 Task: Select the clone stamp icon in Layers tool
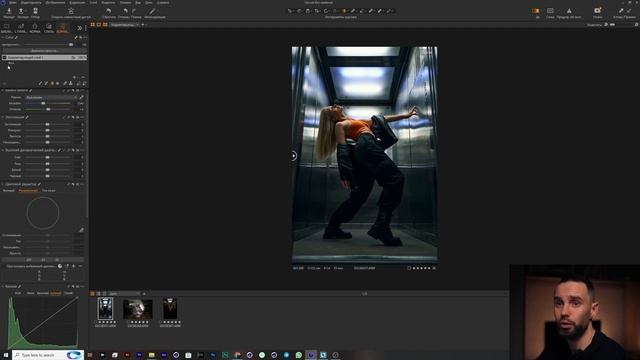coord(70,83)
